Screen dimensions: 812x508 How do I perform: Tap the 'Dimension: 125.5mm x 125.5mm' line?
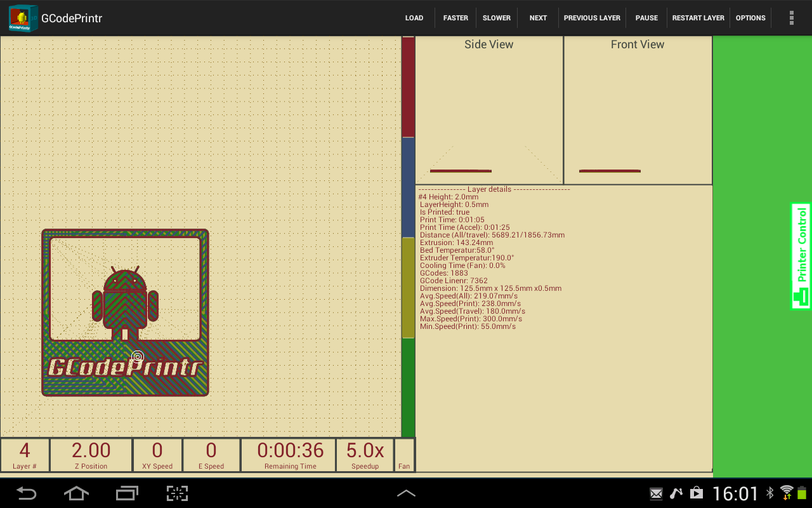tap(490, 288)
